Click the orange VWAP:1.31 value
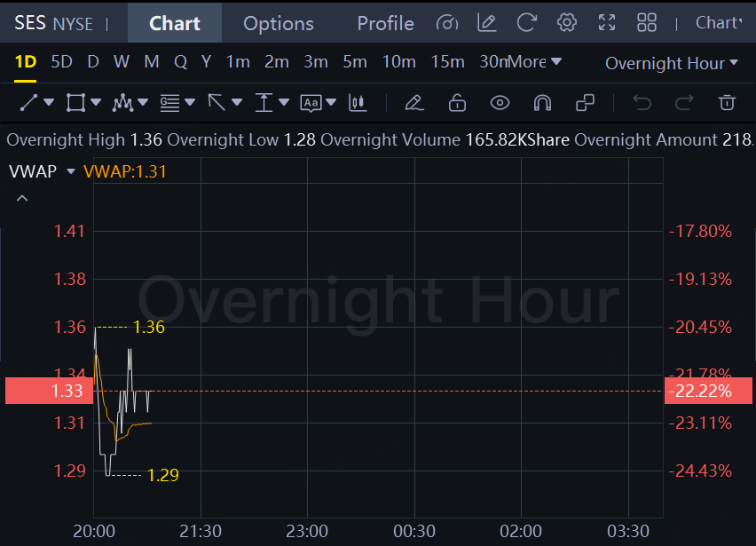 125,171
